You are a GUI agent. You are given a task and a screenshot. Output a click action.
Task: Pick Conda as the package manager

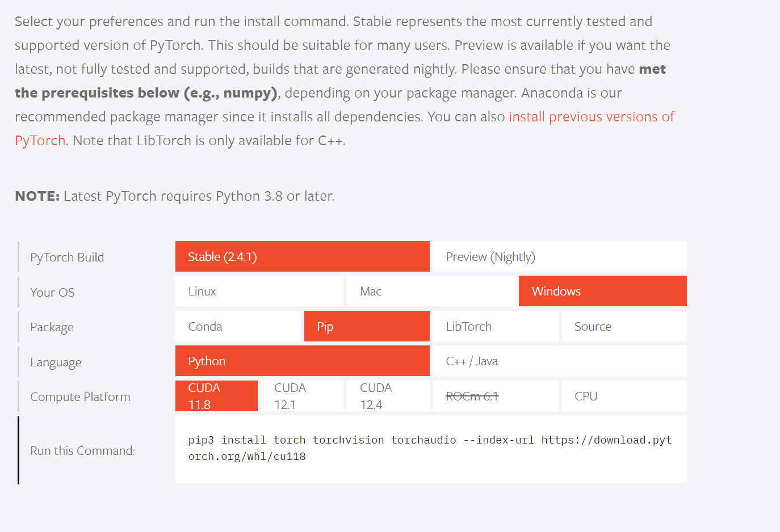click(238, 326)
